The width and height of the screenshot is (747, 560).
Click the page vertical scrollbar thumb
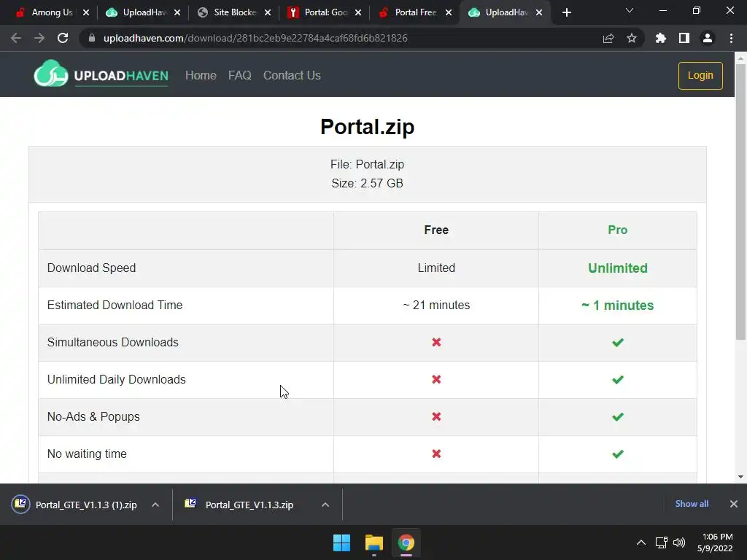point(740,202)
